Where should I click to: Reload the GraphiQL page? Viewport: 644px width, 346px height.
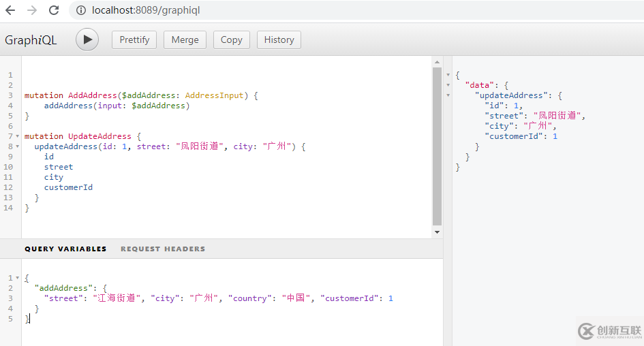coord(54,10)
